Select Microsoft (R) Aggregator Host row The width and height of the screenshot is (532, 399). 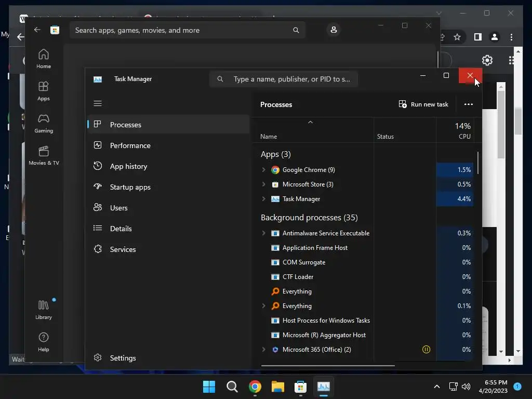click(363, 335)
